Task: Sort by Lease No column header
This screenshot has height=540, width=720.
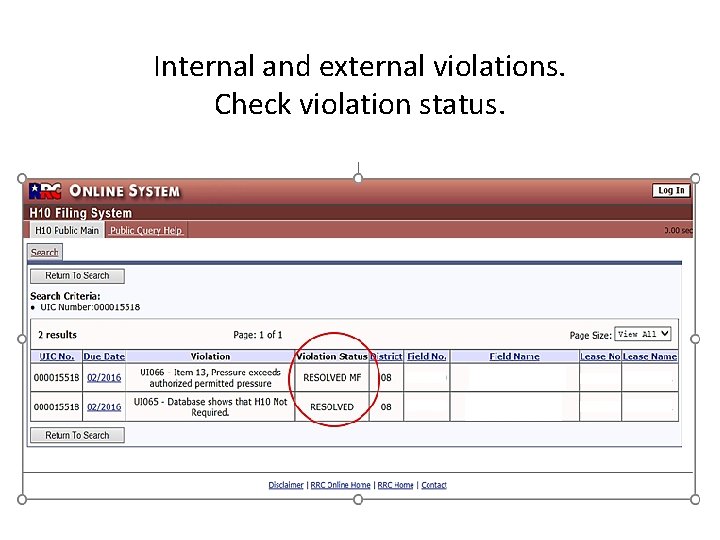Action: click(x=600, y=356)
